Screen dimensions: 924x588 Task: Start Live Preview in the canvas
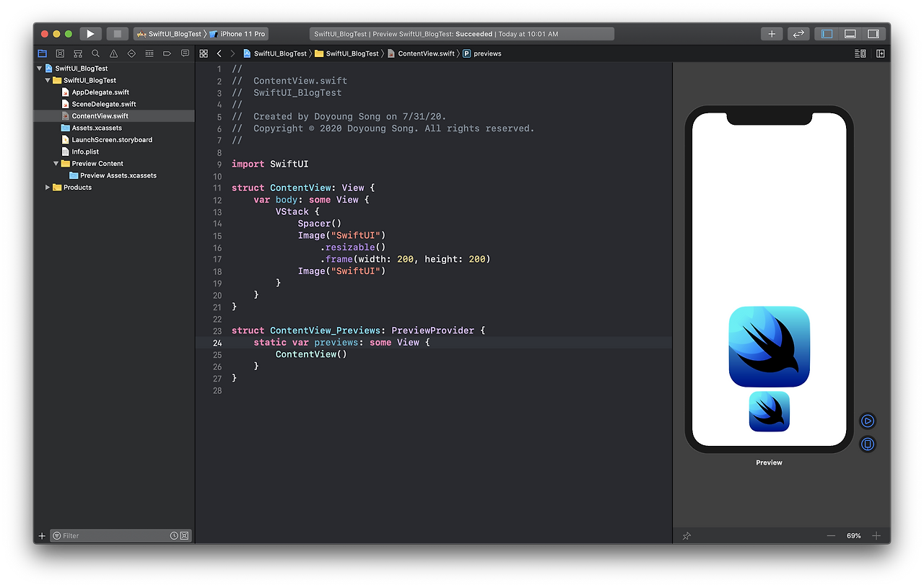point(868,421)
